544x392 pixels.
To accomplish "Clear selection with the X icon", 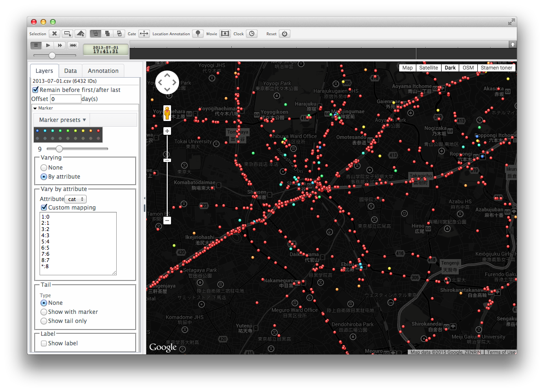I will coord(55,34).
